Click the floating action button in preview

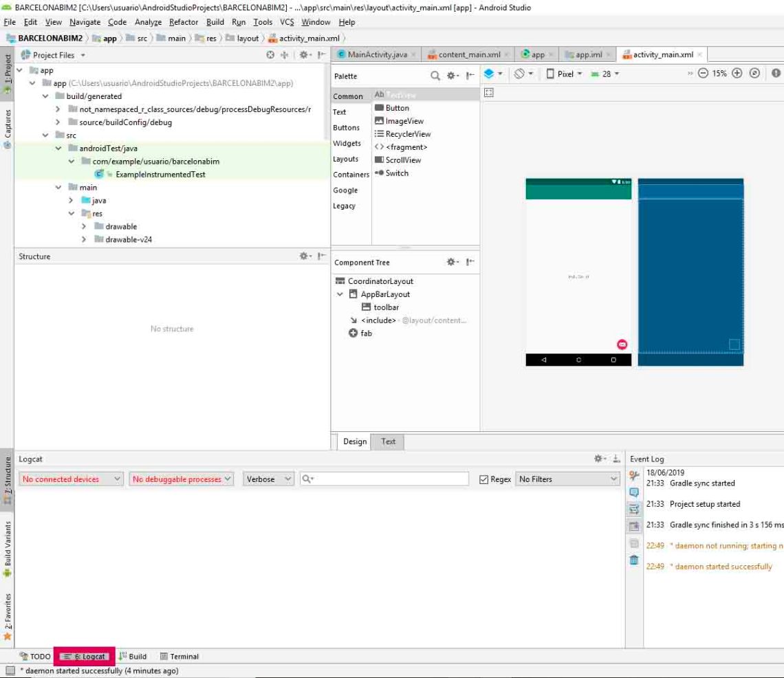tap(622, 344)
